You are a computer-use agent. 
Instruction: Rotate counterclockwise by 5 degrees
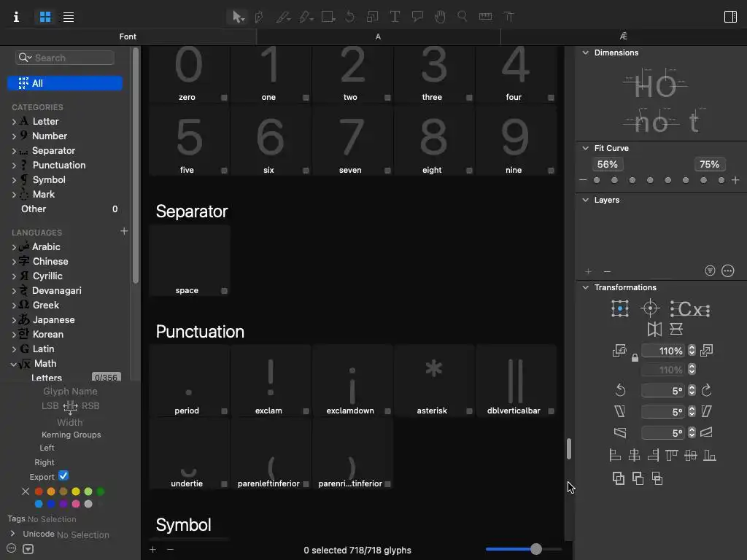pos(620,391)
